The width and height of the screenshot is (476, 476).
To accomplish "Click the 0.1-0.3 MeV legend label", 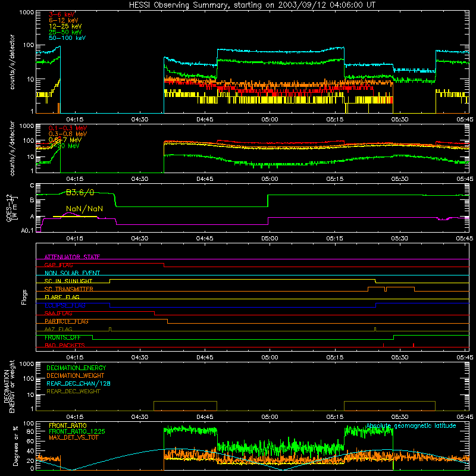I will tap(68, 128).
